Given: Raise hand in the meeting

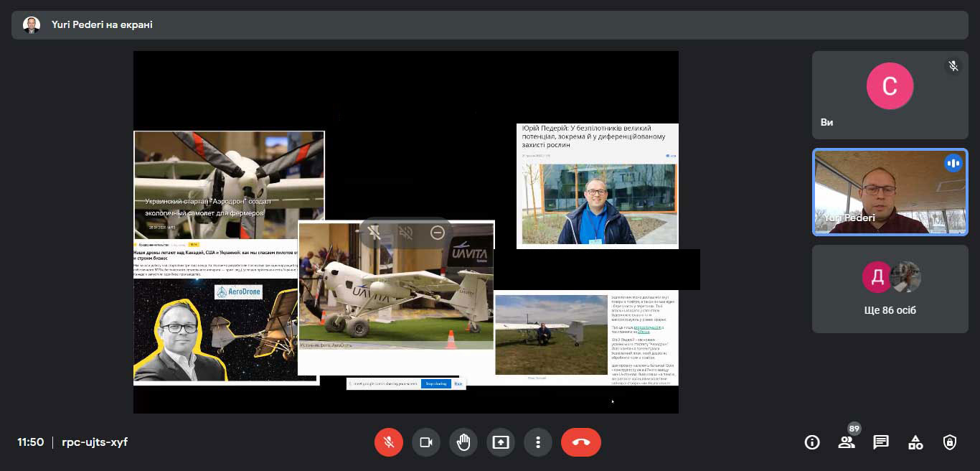Looking at the screenshot, I should pos(463,442).
